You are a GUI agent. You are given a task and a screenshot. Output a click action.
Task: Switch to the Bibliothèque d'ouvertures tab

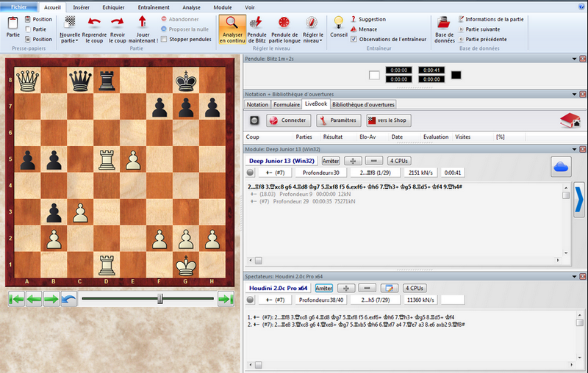(363, 105)
